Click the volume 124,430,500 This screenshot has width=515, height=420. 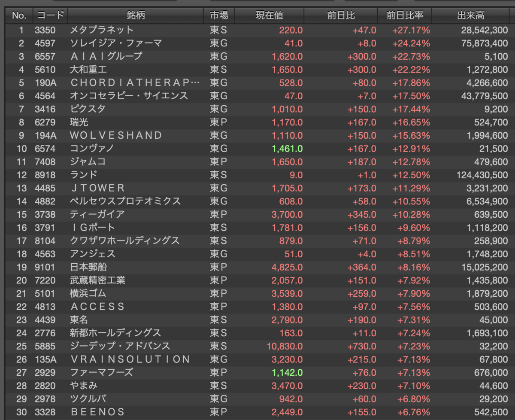(x=483, y=175)
